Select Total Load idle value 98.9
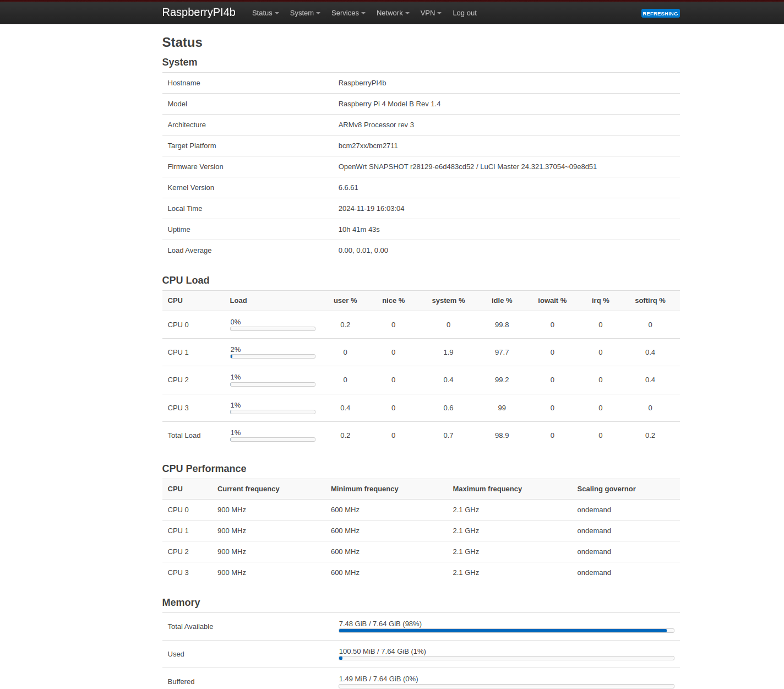 tap(502, 436)
